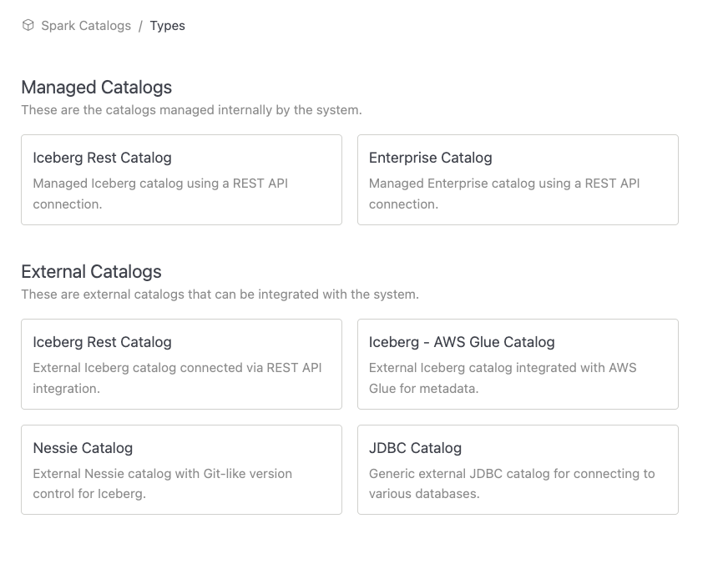Open Spark Catalogs from the breadcrumb
Viewport: 728px width, 584px height.
coord(85,26)
